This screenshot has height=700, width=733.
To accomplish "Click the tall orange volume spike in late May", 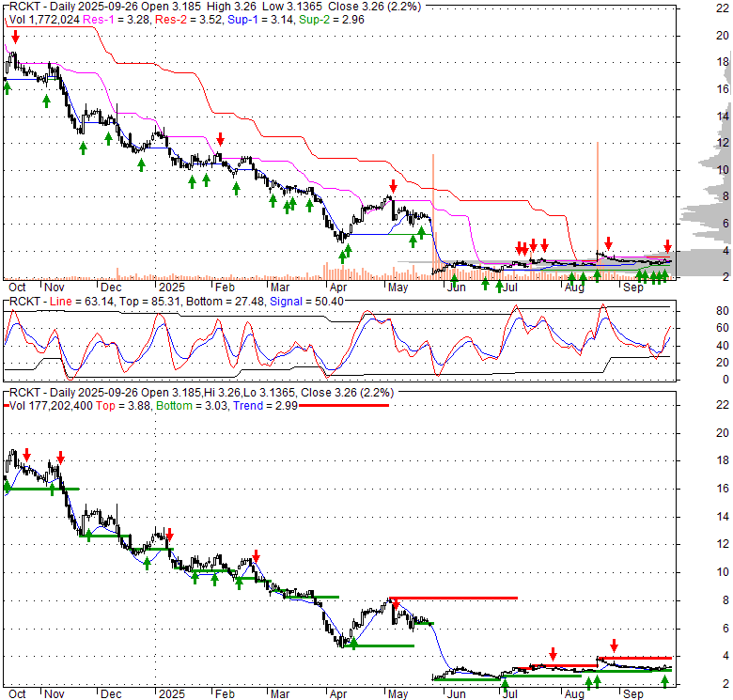I will [x=433, y=216].
